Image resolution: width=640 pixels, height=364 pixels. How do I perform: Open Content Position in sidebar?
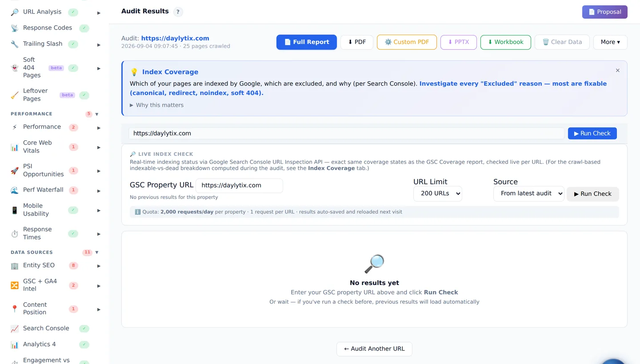35,309
